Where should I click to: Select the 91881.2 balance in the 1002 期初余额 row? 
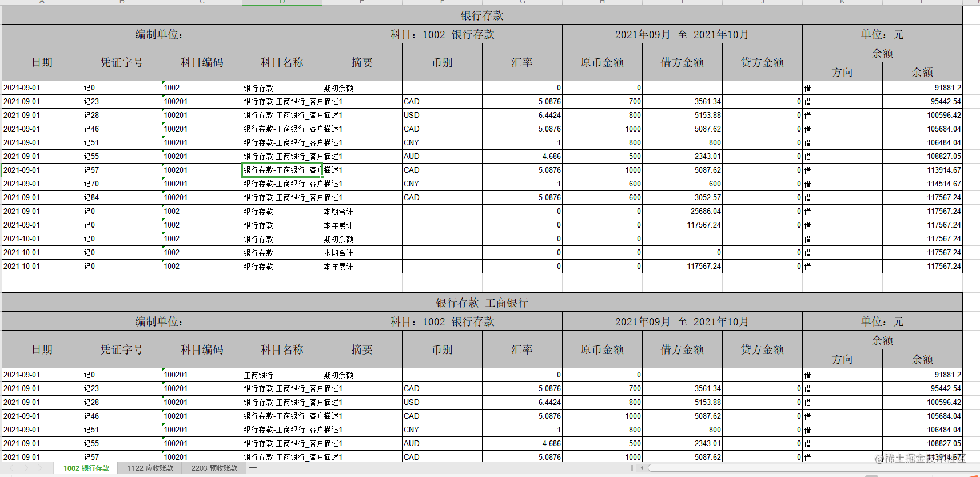[x=922, y=88]
